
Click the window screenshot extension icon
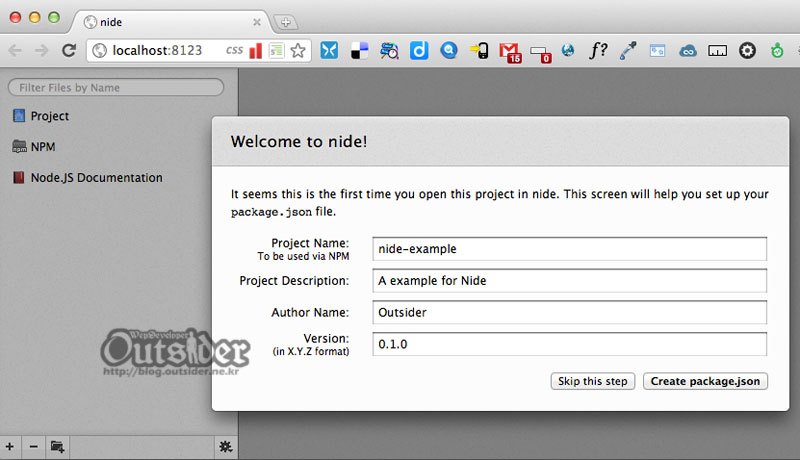657,50
